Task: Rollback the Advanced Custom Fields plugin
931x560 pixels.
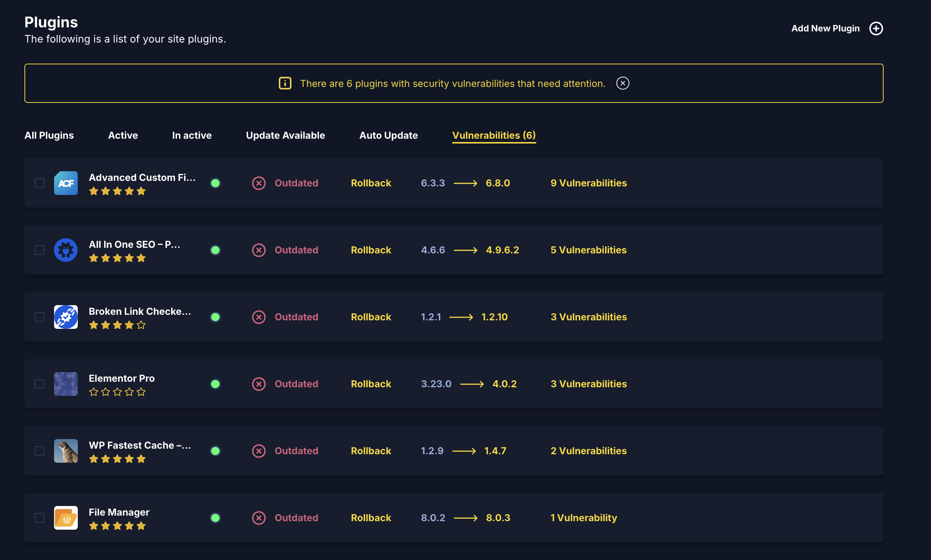Action: click(x=371, y=183)
